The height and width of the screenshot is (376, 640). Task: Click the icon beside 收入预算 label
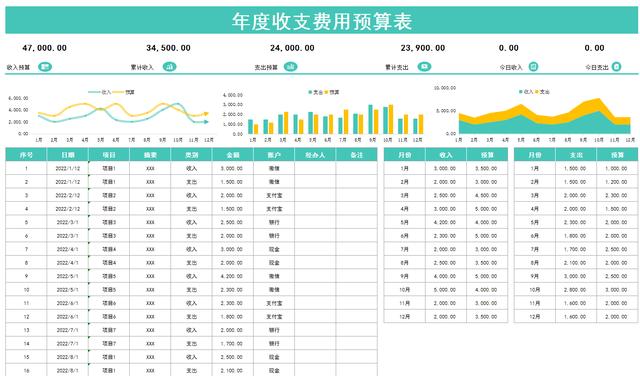tap(45, 67)
